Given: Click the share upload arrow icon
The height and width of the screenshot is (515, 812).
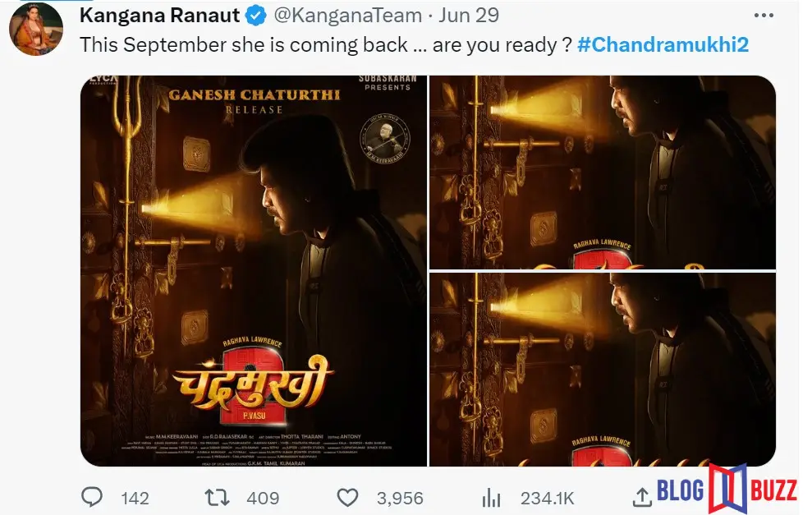Looking at the screenshot, I should point(642,498).
